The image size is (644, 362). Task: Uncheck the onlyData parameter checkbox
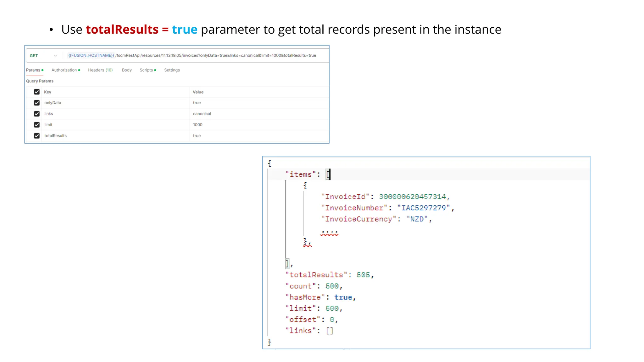pos(37,103)
